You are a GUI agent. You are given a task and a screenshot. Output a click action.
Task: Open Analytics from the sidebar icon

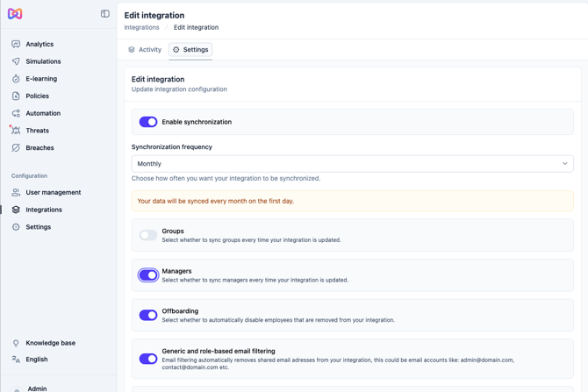point(16,44)
